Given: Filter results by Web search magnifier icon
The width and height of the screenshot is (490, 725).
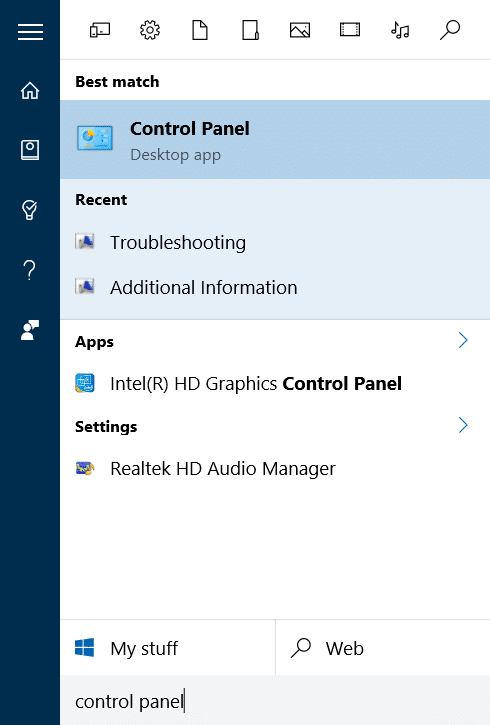Looking at the screenshot, I should (x=450, y=31).
